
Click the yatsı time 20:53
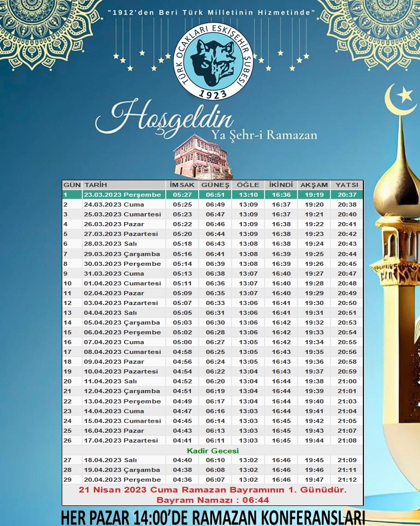347,323
